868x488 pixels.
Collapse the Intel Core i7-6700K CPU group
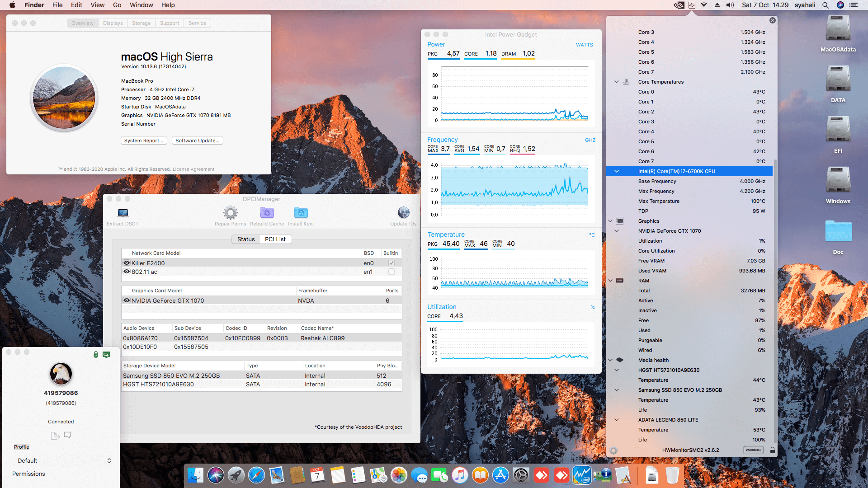click(x=616, y=171)
